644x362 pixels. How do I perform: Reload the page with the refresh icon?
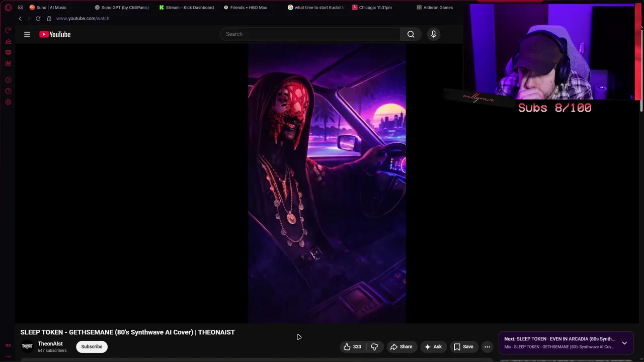(x=38, y=19)
